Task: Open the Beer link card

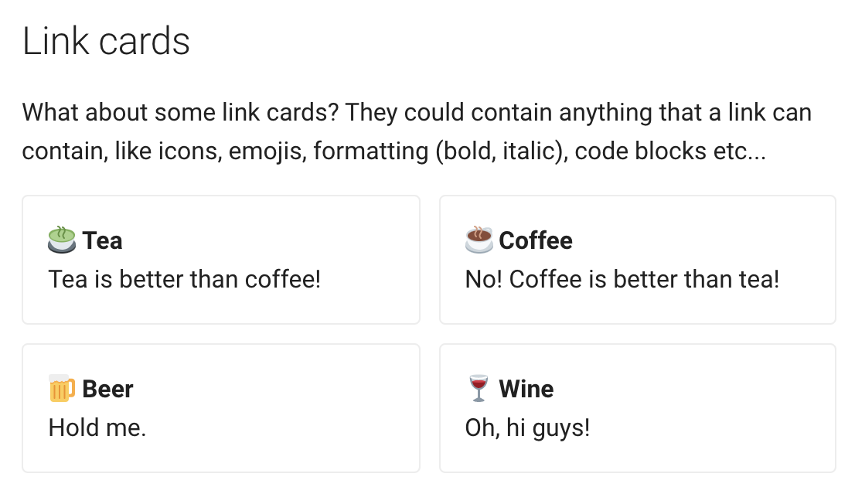Action: pos(221,407)
